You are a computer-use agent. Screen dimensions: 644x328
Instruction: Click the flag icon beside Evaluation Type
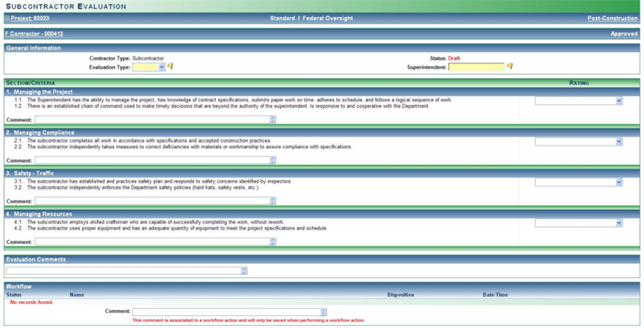[170, 66]
